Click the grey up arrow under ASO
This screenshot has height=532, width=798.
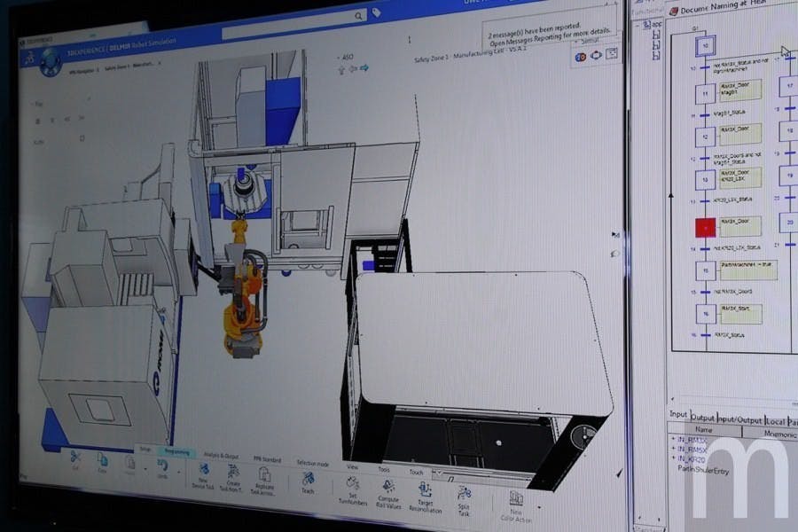click(341, 70)
